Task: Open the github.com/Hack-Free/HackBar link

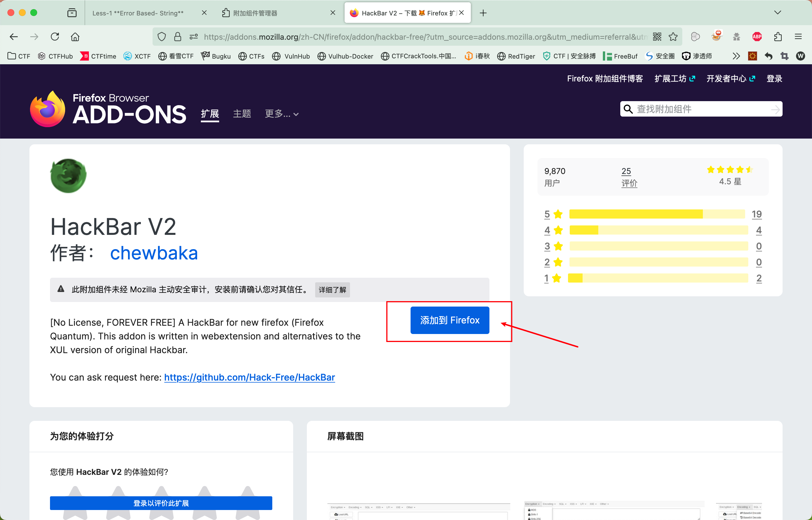Action: [x=249, y=377]
